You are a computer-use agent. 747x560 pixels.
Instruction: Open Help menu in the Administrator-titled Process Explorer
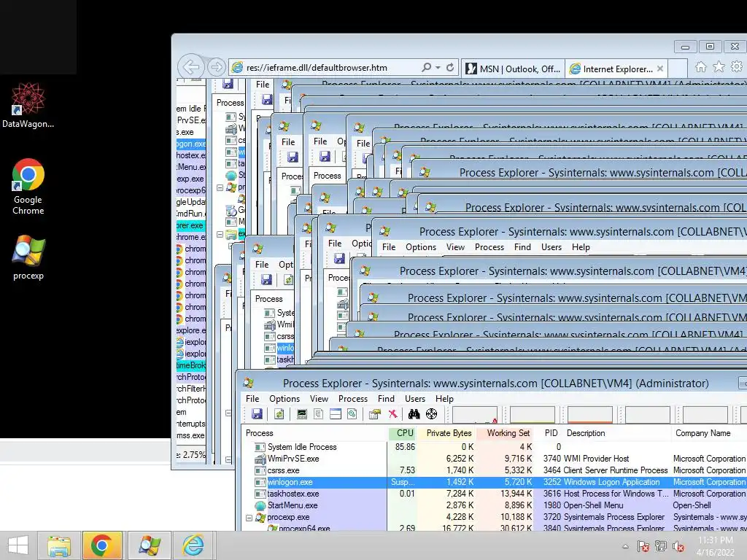[x=444, y=399]
